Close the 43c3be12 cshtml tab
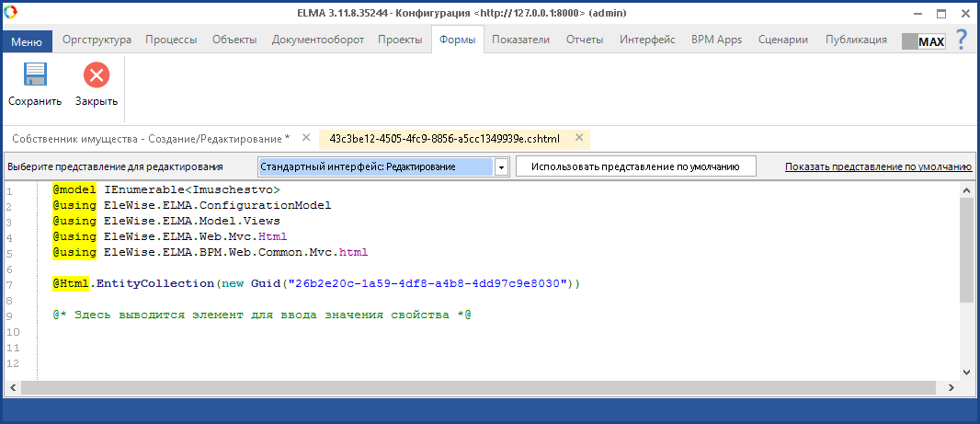 point(579,138)
